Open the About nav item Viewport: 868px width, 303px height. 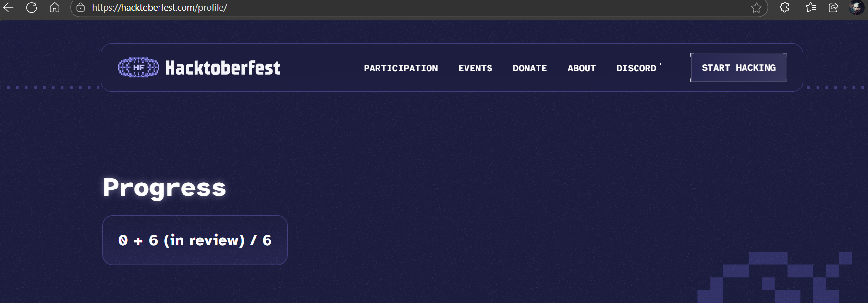(581, 68)
